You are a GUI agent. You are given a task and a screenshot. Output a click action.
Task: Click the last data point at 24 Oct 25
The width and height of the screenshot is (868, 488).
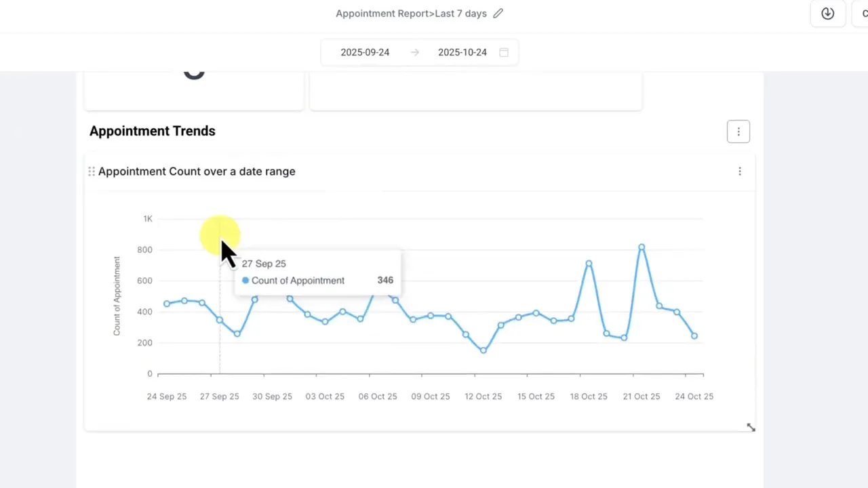694,336
